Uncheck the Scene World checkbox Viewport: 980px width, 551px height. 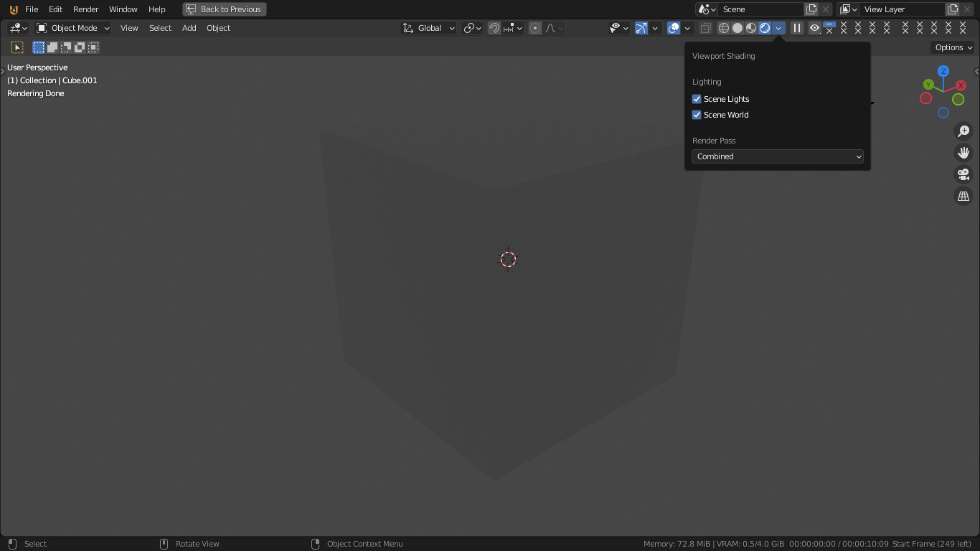pyautogui.click(x=697, y=115)
